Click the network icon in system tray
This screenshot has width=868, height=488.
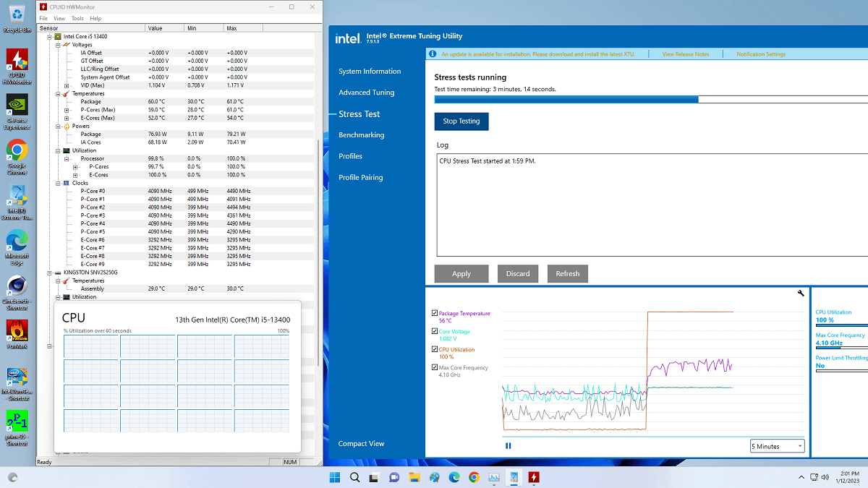point(814,477)
